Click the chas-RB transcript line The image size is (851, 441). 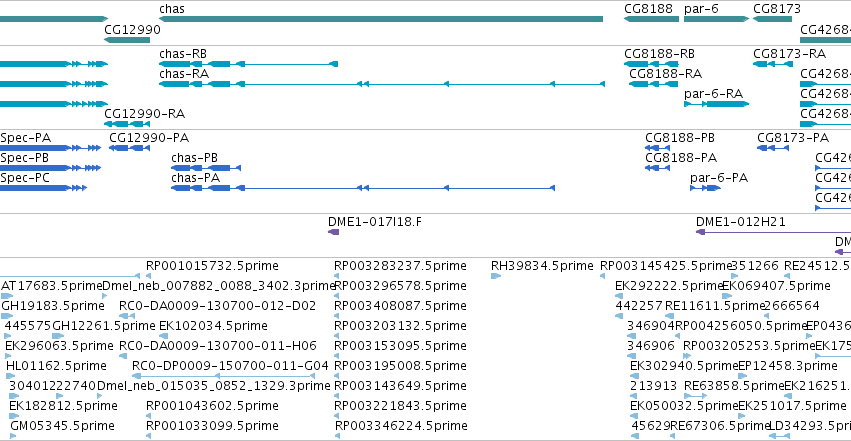pyautogui.click(x=248, y=64)
